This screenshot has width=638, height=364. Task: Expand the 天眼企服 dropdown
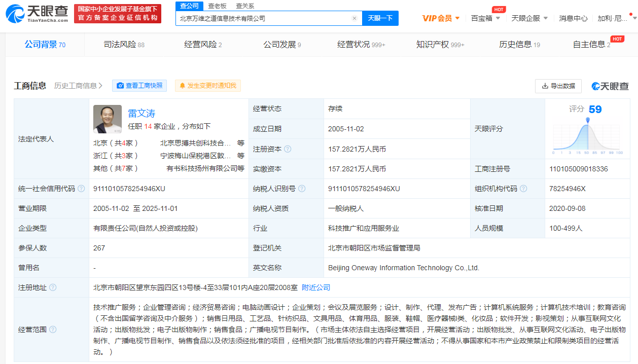[529, 18]
